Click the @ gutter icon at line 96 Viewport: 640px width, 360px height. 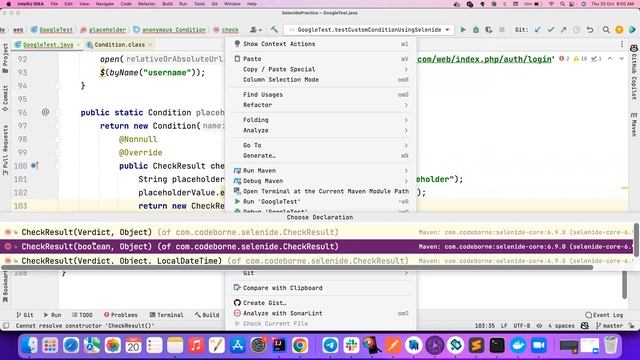click(x=45, y=112)
